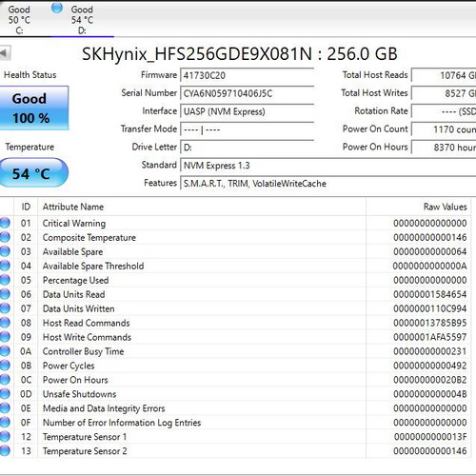Click the status orb beside Unsafe Shutdowns
476x476 pixels.
(5, 394)
